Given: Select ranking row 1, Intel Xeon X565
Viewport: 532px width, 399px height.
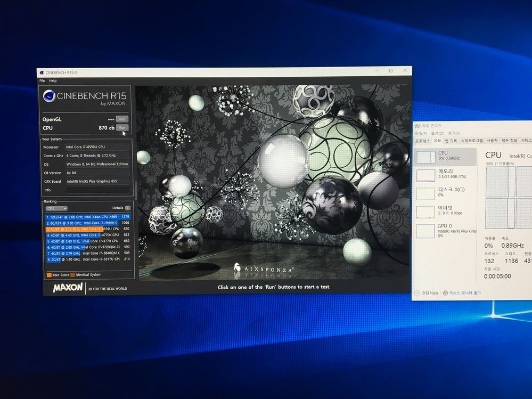Looking at the screenshot, I should 88,217.
